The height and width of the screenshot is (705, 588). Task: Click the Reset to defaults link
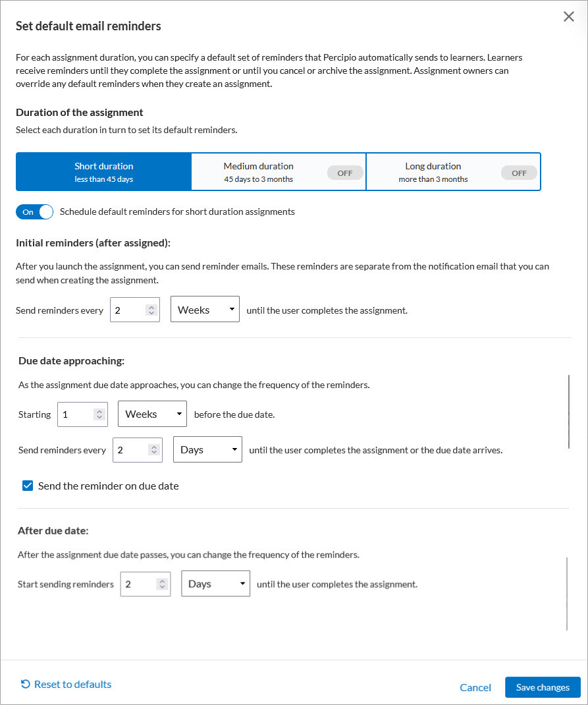66,685
